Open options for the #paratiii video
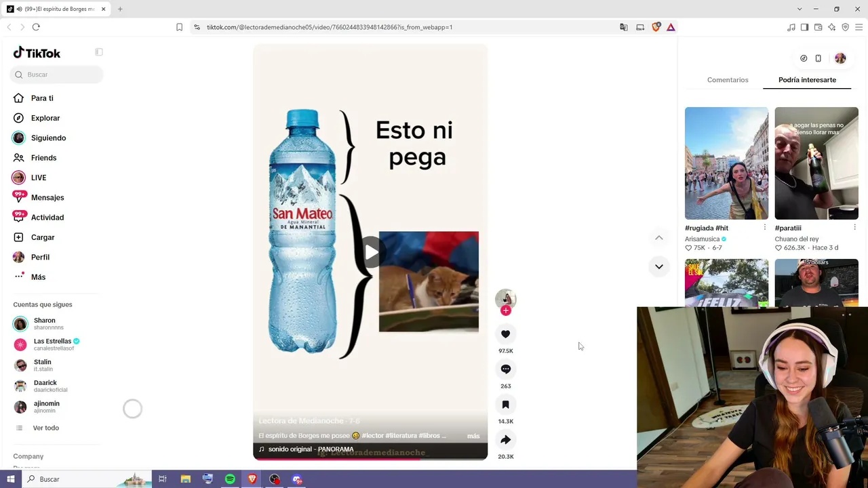The height and width of the screenshot is (488, 868). pyautogui.click(x=854, y=228)
